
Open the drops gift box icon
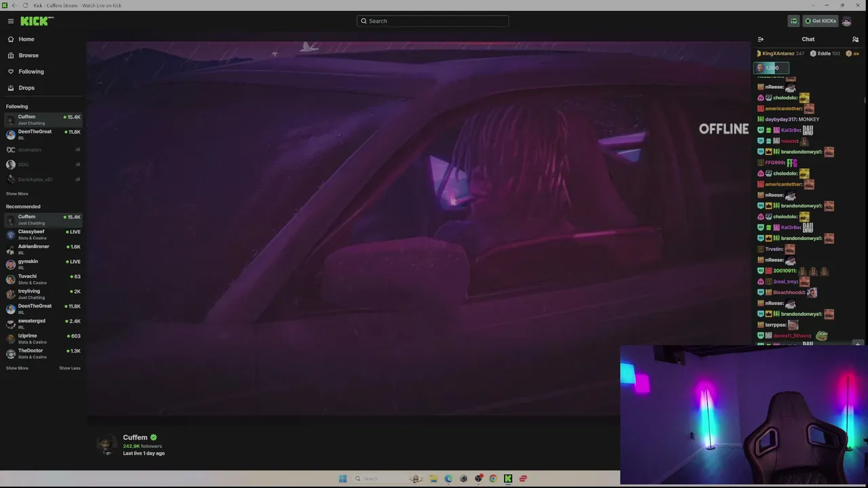tap(793, 21)
